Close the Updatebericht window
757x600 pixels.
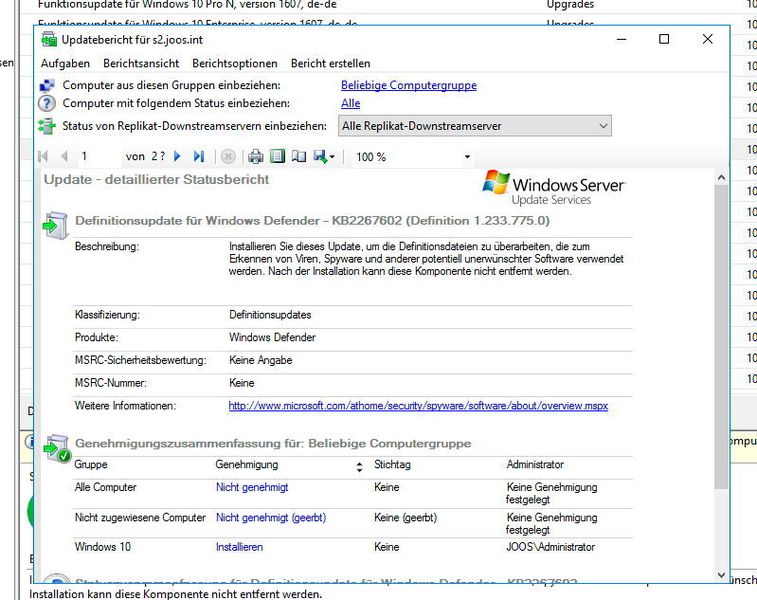707,39
